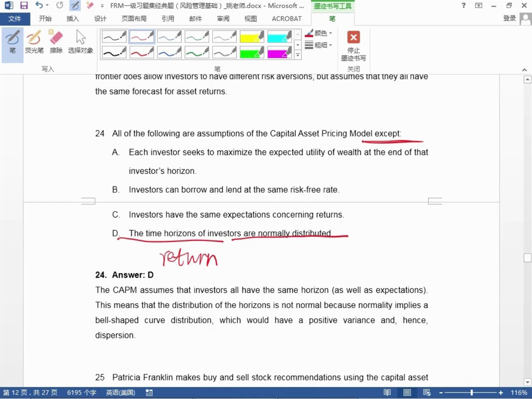This screenshot has width=532, height=399.
Task: Select the Eraser (擦除) tool
Action: click(56, 42)
